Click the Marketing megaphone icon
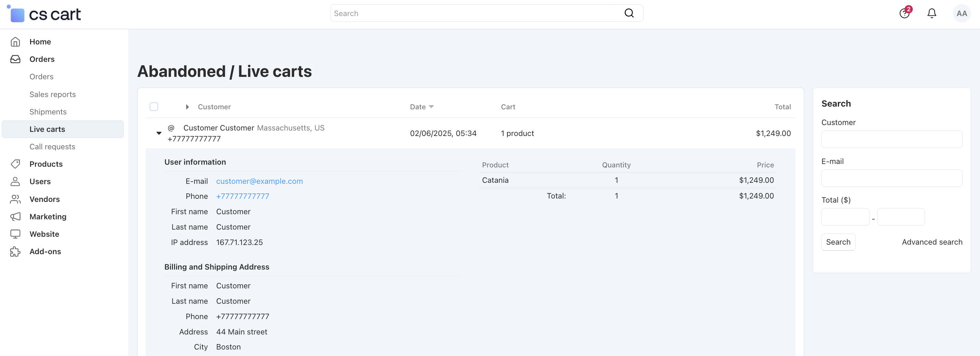Viewport: 980px width, 356px height. click(x=15, y=216)
